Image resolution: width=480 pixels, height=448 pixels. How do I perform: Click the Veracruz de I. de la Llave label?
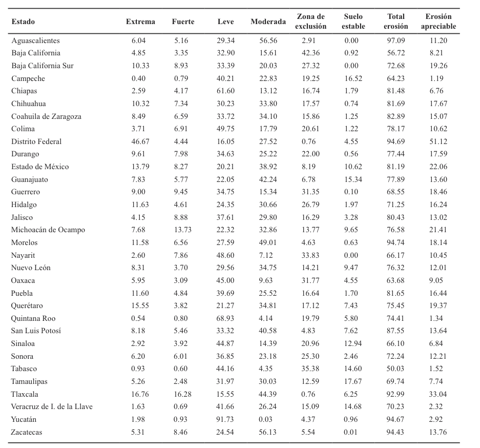pyautogui.click(x=52, y=407)
